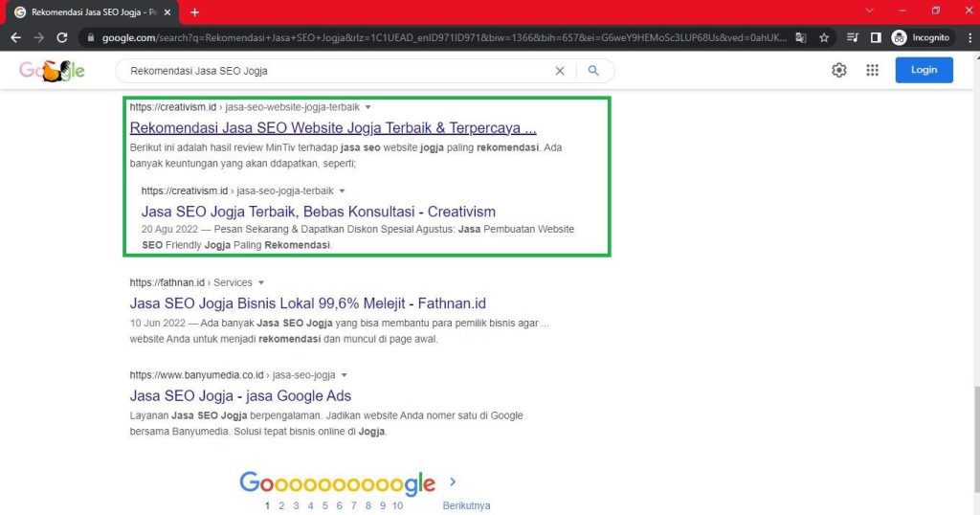Open dropdown arrow beside fathnan.id Services
Viewport: 980px width, 515px height.
click(x=261, y=282)
